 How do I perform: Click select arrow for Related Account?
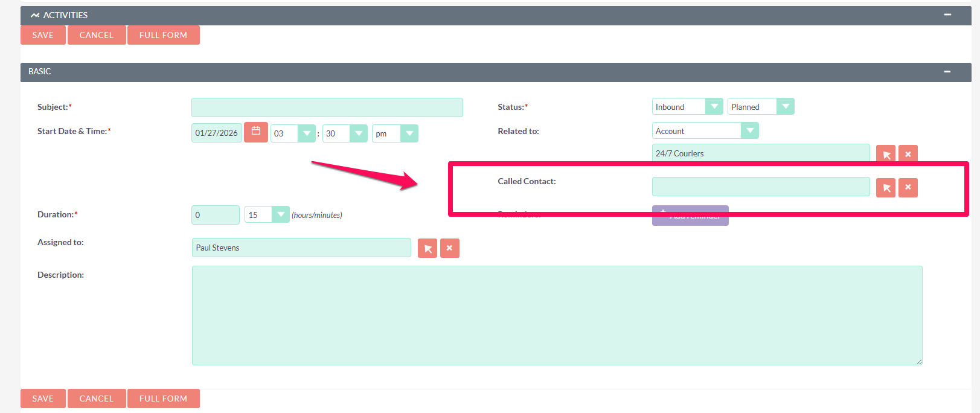pos(885,154)
